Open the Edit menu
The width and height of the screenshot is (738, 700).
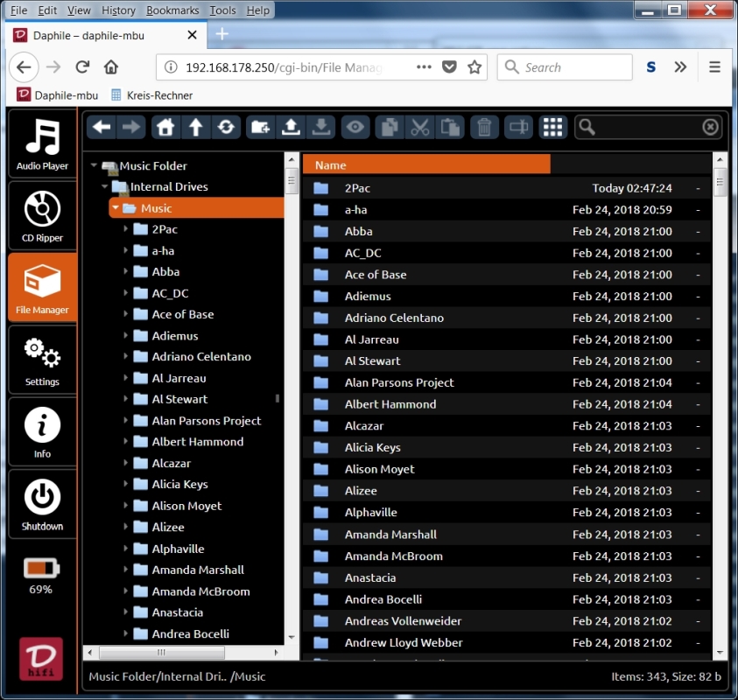coord(47,10)
